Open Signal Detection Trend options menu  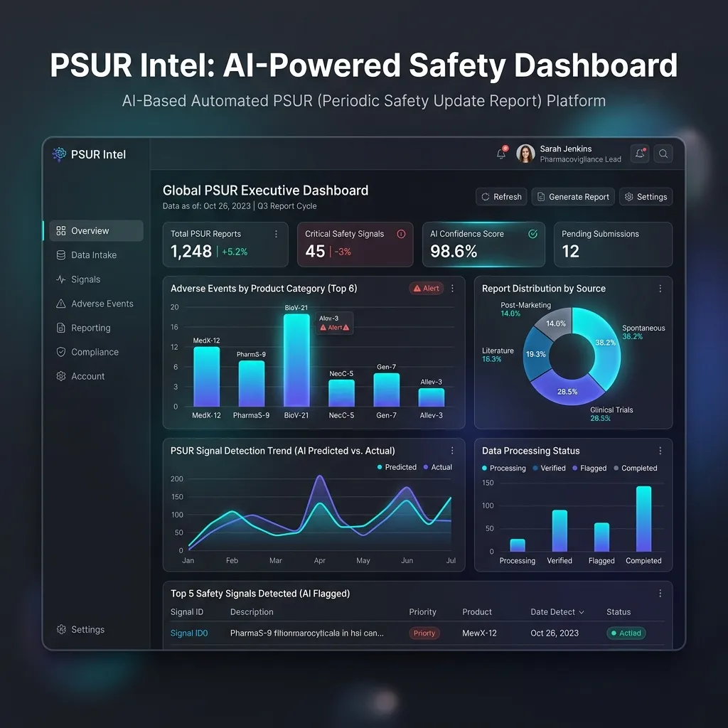(452, 451)
